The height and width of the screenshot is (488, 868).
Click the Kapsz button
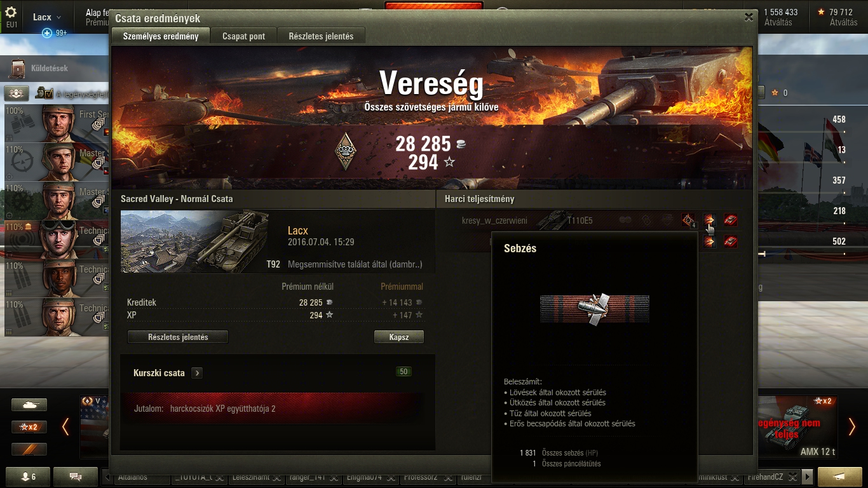pos(399,337)
